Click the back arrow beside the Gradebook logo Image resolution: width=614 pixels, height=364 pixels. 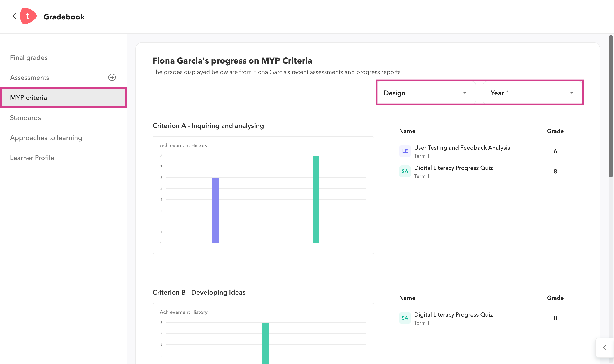click(14, 16)
